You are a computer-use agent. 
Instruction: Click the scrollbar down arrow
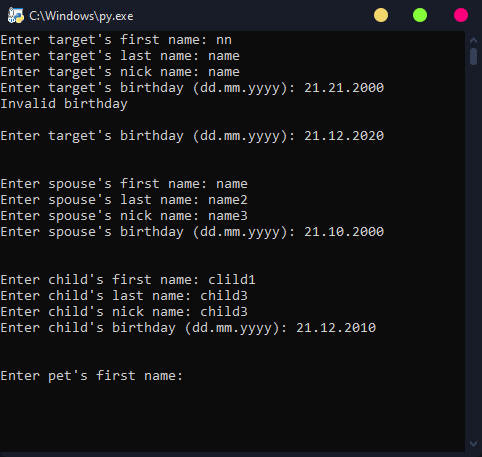click(x=473, y=444)
